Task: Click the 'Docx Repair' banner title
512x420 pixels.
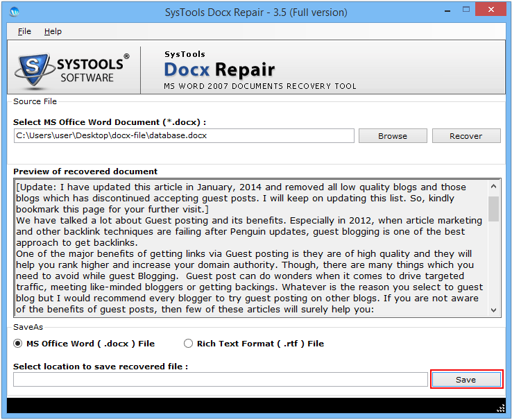Action: [219, 69]
